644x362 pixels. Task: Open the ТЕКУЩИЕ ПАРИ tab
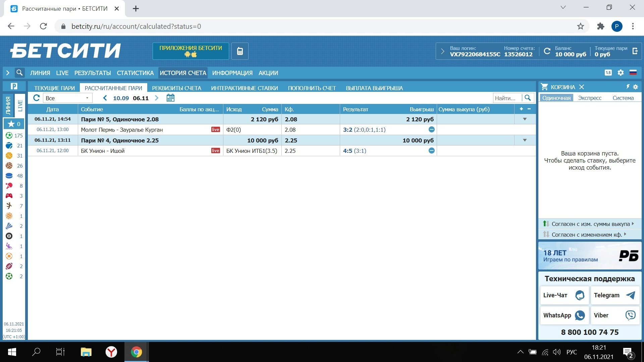point(54,88)
